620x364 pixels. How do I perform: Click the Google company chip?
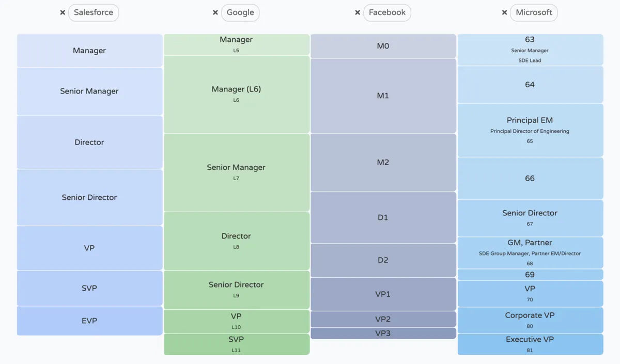[x=240, y=12]
